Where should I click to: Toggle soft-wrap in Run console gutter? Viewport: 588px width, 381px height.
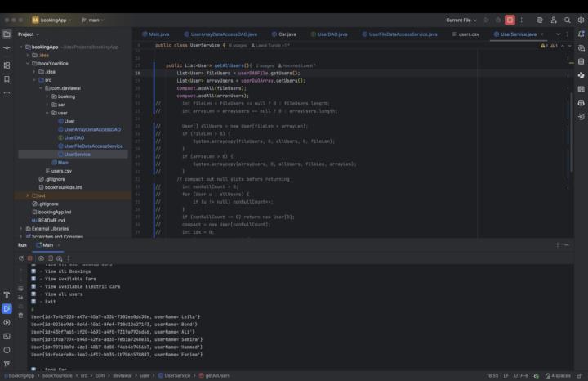click(20, 289)
